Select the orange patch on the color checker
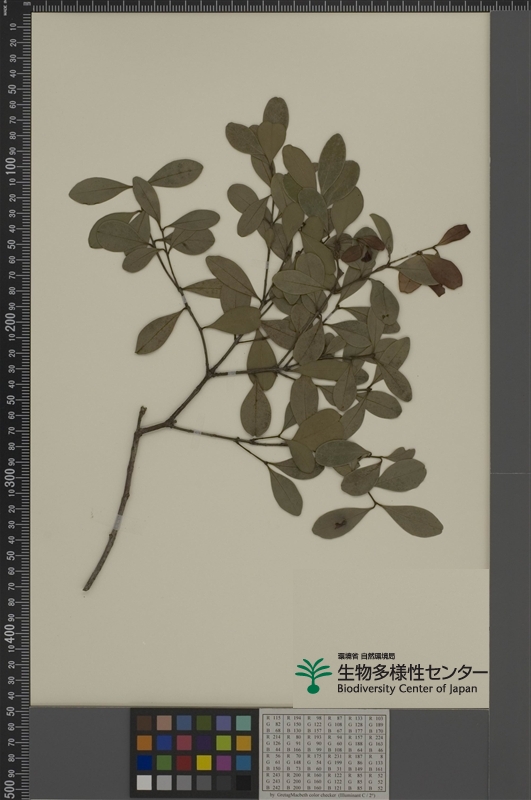 tap(144, 742)
